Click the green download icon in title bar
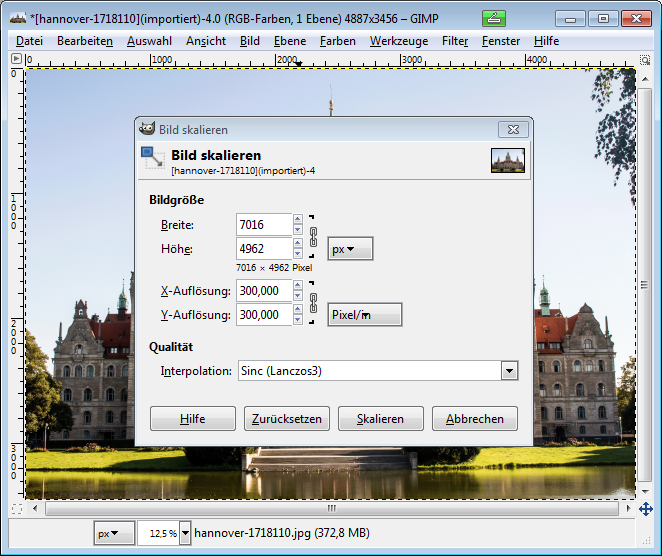Viewport: 662px width, 556px height. coord(494,18)
